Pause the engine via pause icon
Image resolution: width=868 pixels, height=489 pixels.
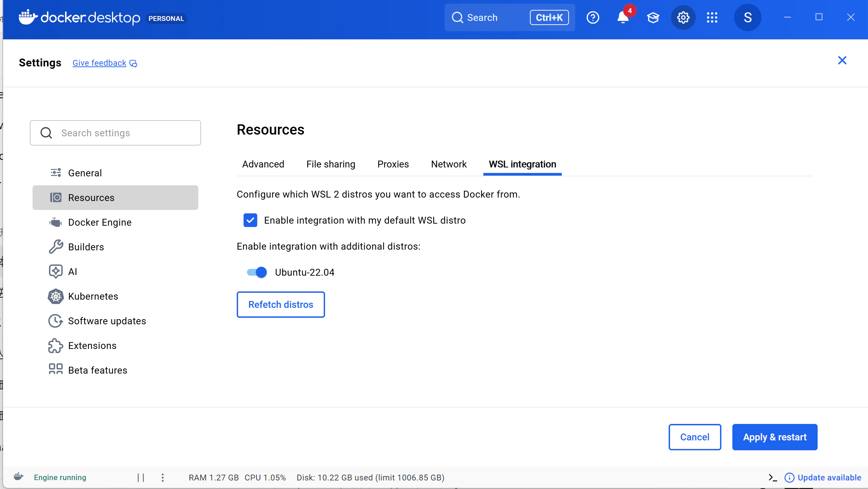pyautogui.click(x=141, y=477)
